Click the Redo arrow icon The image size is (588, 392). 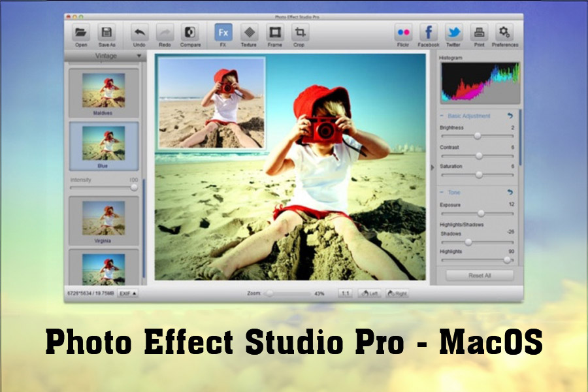(165, 32)
